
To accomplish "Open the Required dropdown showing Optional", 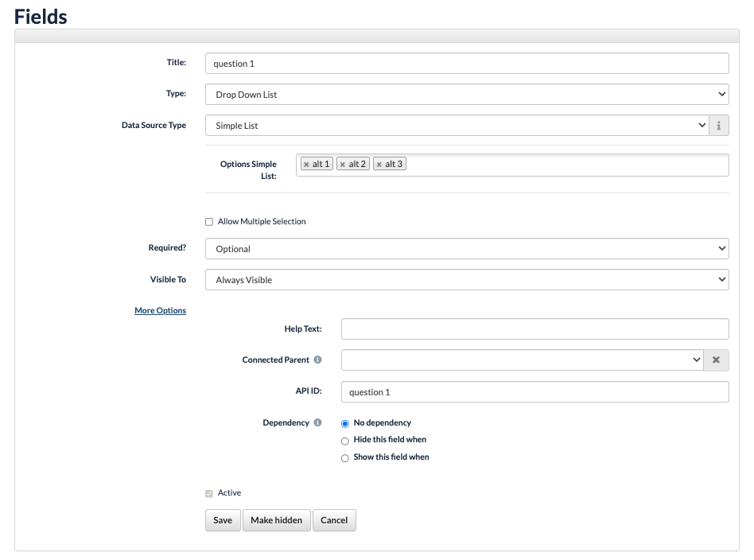I will pos(467,249).
